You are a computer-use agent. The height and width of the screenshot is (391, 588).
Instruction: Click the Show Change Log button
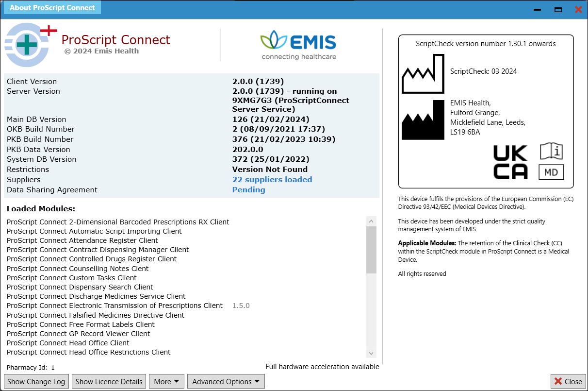tap(36, 381)
